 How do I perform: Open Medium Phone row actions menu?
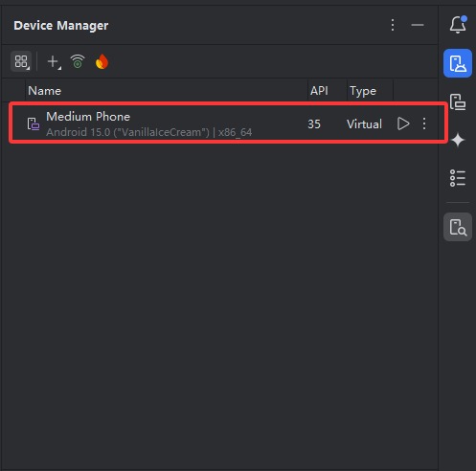424,123
